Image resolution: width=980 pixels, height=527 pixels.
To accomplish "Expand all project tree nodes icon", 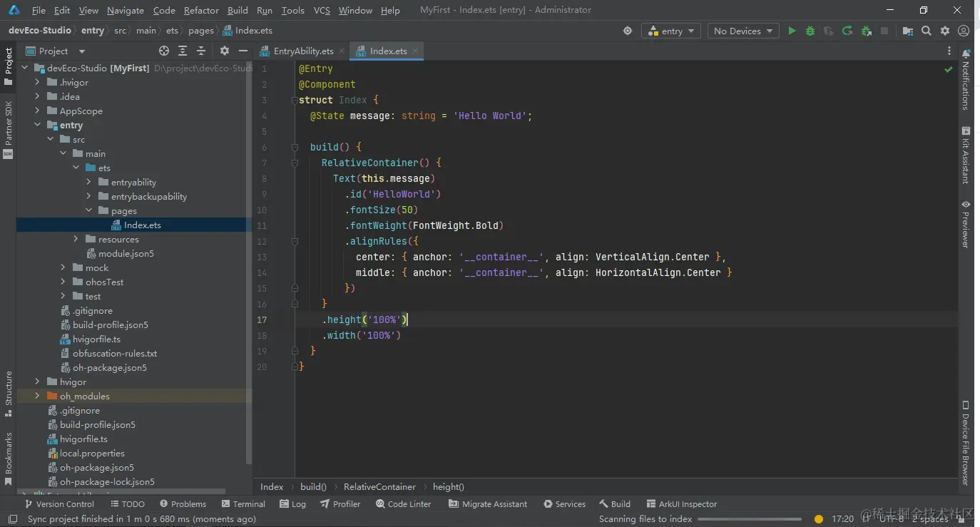I will [x=183, y=51].
